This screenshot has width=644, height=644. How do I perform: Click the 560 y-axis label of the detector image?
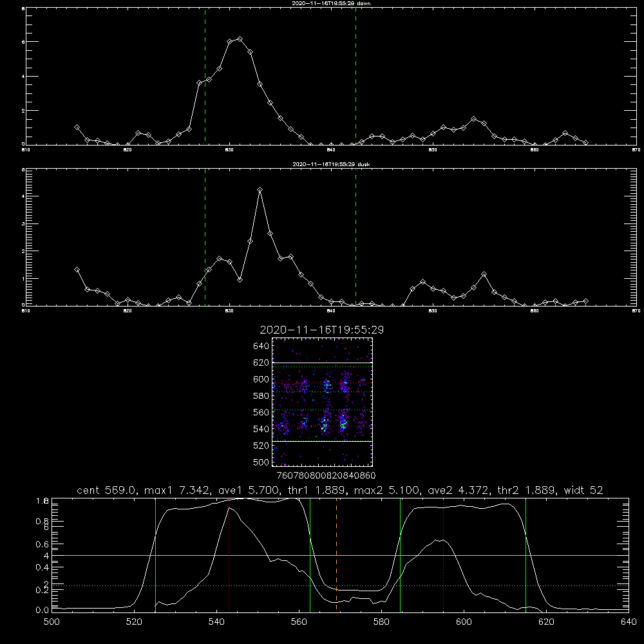tap(261, 412)
